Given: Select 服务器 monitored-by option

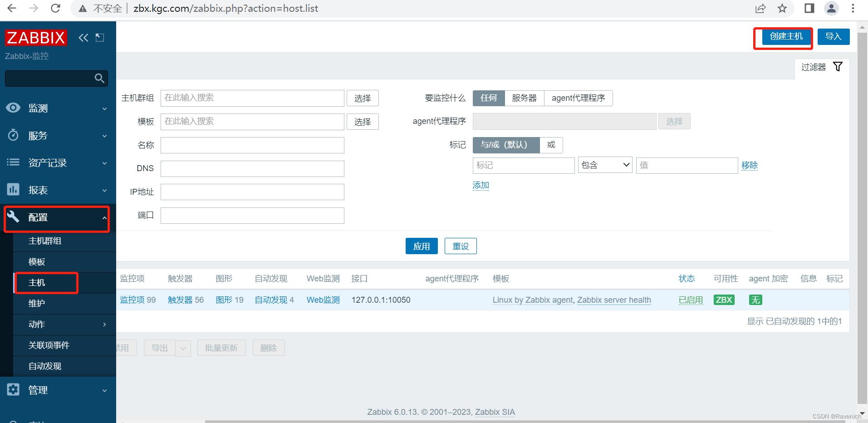Looking at the screenshot, I should 524,98.
